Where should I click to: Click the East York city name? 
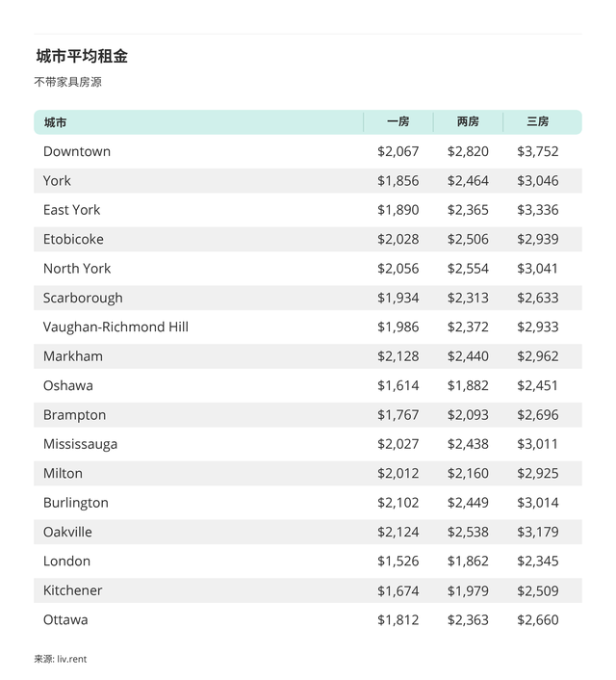71,210
